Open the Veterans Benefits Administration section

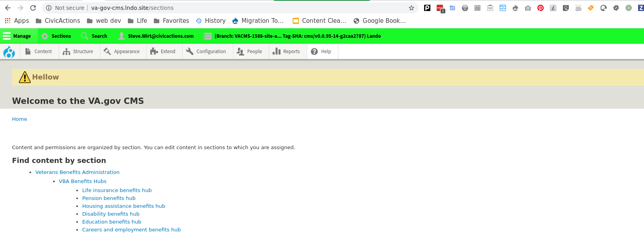(x=78, y=172)
